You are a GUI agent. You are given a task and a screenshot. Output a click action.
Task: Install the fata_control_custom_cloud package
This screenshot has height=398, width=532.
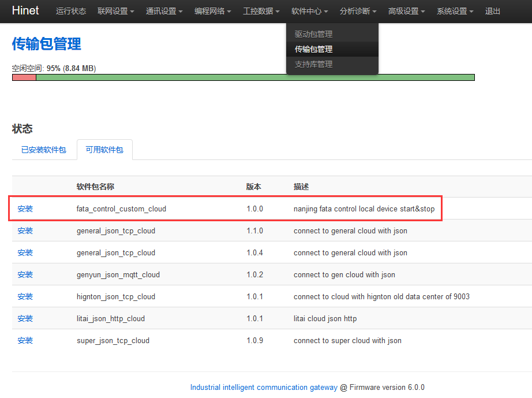pos(25,209)
